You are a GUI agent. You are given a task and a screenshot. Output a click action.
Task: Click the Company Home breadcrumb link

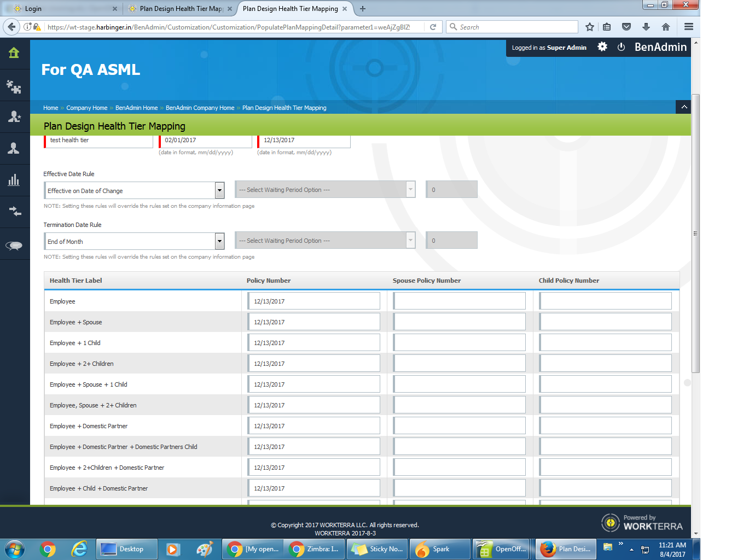point(87,108)
